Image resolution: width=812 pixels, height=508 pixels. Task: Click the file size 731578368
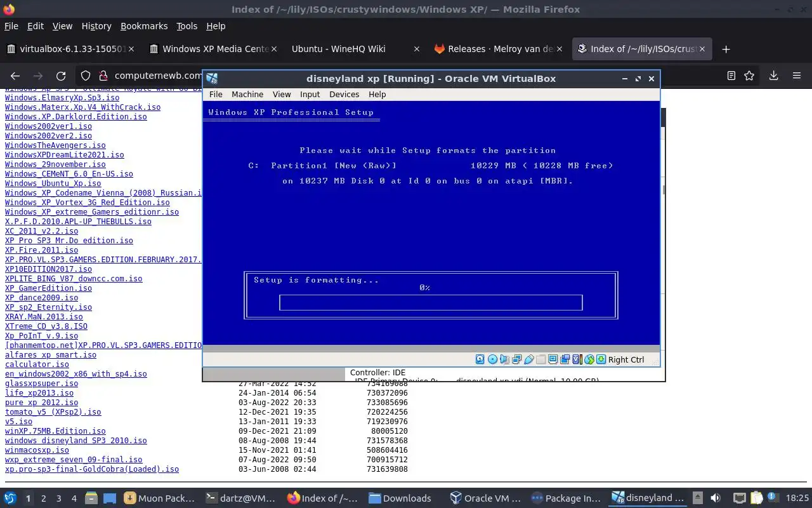387,441
